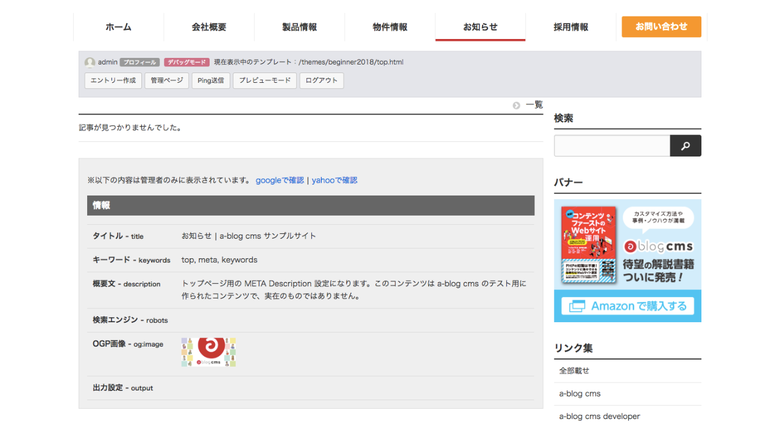The width and height of the screenshot is (780, 427).
Task: Focus the 検索 text input field
Action: (611, 146)
